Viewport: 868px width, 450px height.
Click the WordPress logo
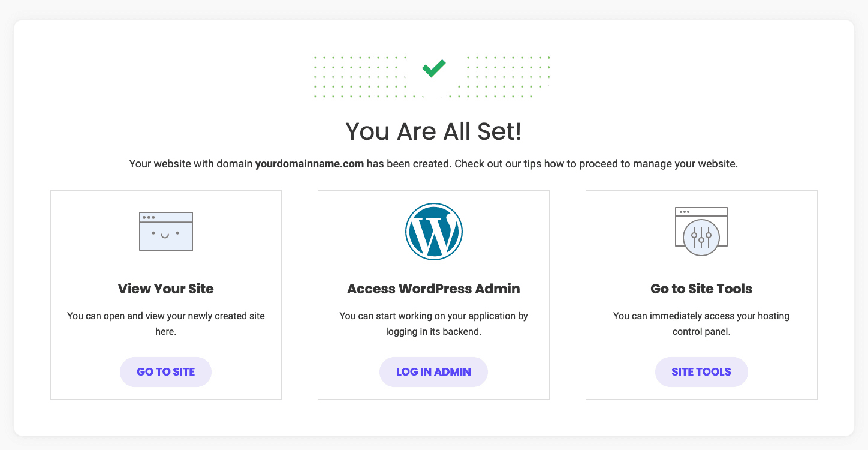pyautogui.click(x=433, y=232)
